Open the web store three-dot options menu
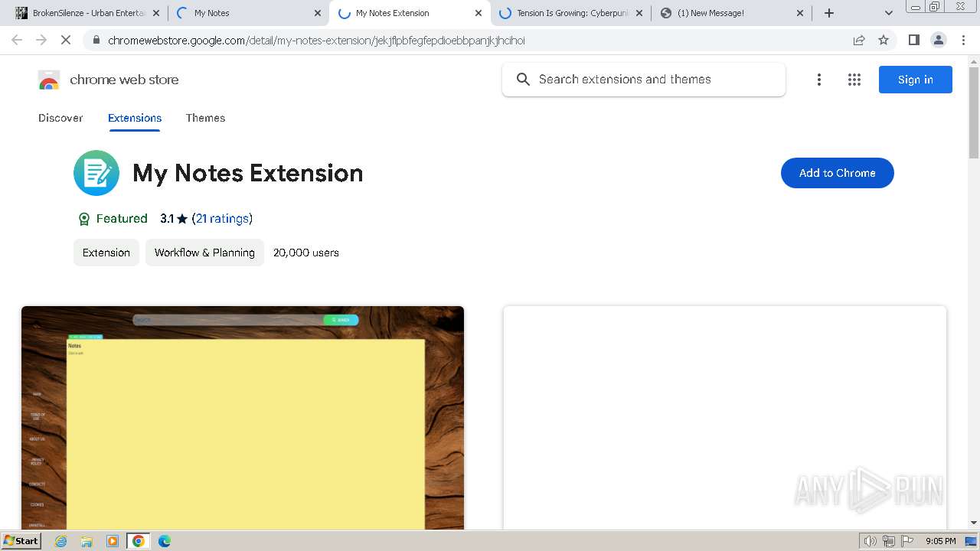 819,80
